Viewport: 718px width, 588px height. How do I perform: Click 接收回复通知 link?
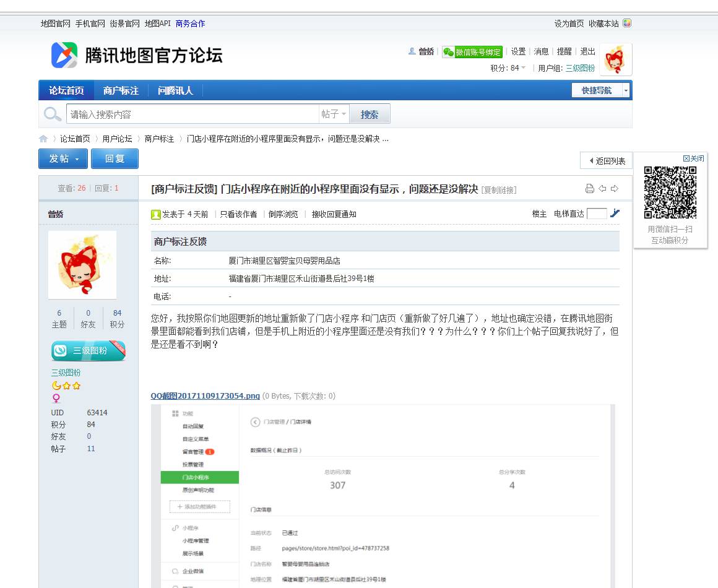(334, 214)
